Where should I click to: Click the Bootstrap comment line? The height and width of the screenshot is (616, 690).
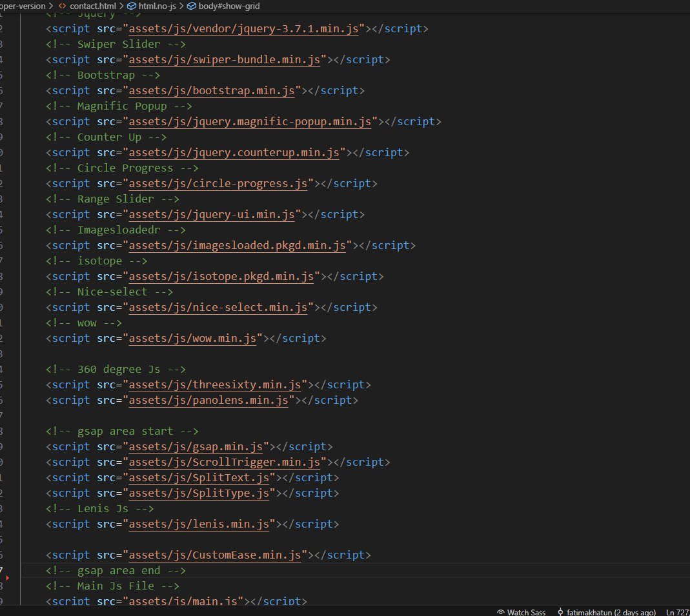click(x=103, y=75)
